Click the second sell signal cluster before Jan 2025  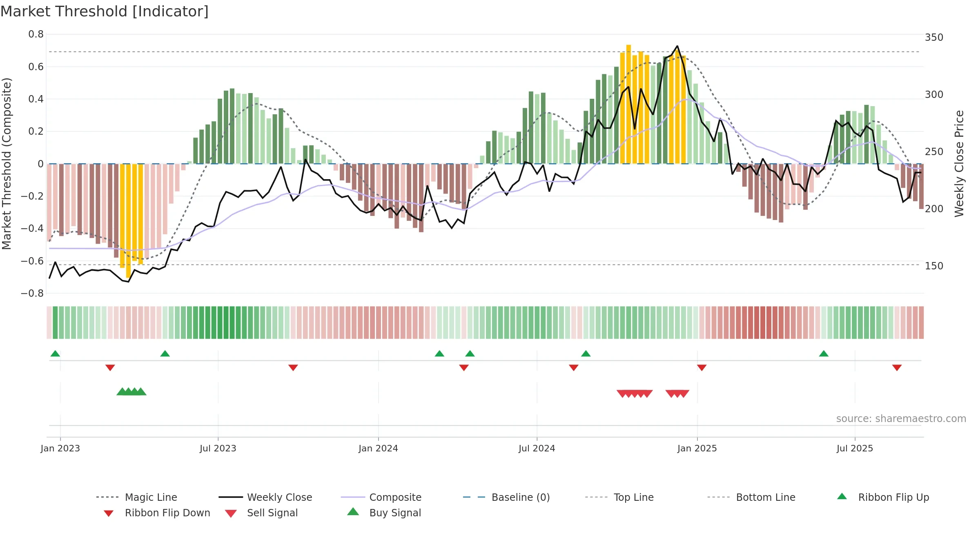click(x=677, y=394)
